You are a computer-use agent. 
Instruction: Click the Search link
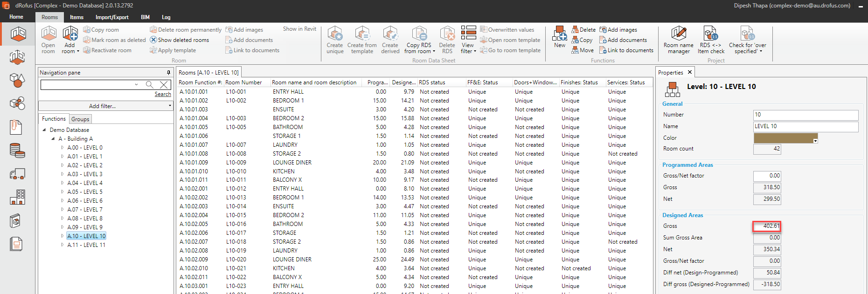[163, 94]
